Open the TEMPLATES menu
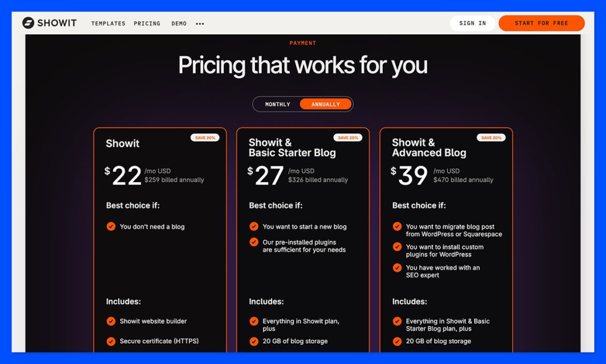This screenshot has height=364, width=606. click(x=108, y=24)
